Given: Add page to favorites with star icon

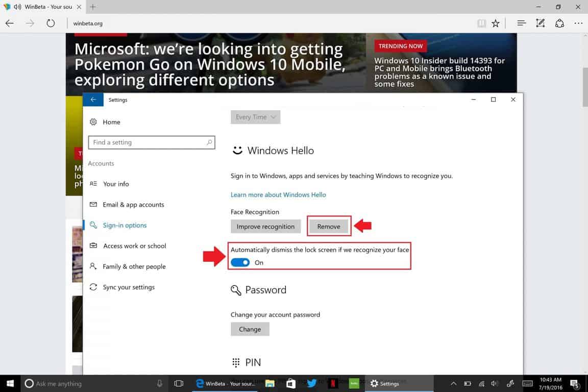Looking at the screenshot, I should 496,23.
